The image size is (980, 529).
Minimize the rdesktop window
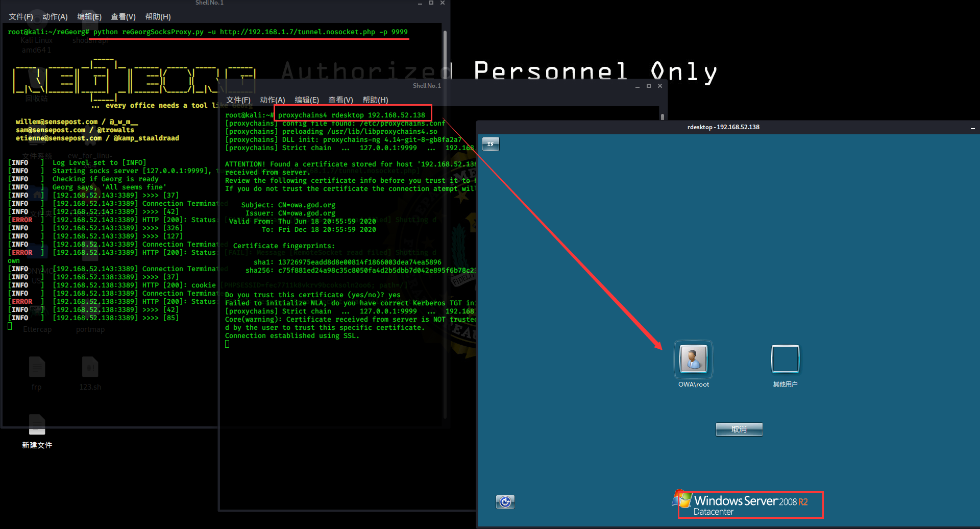pos(973,127)
